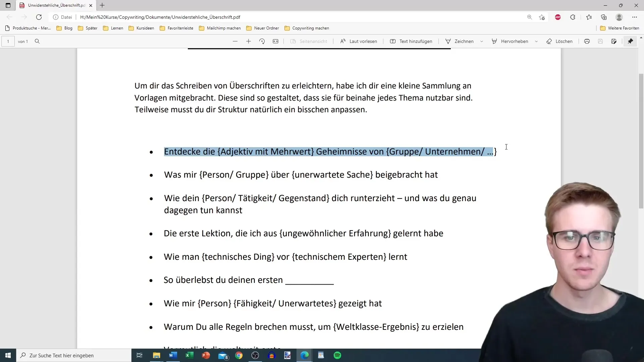Click the vertical scrollbar thumb
This screenshot has width=644, height=362.
(x=641, y=141)
